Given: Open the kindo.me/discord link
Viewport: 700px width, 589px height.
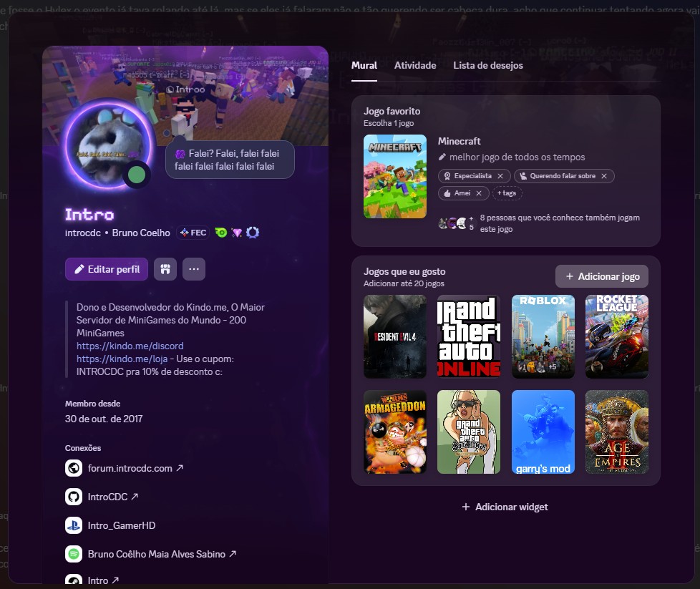Looking at the screenshot, I should pos(130,346).
